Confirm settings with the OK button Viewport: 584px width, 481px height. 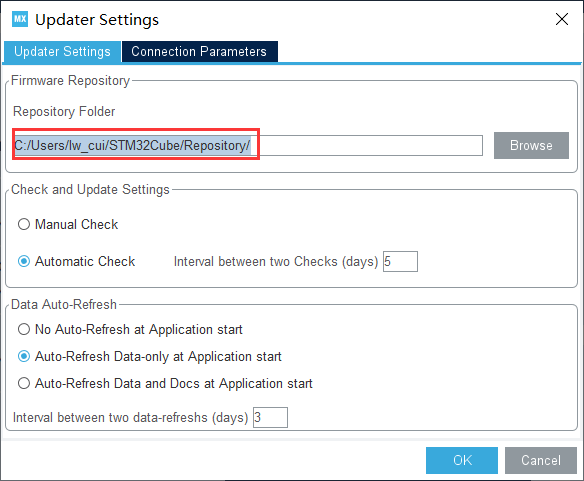tap(462, 460)
